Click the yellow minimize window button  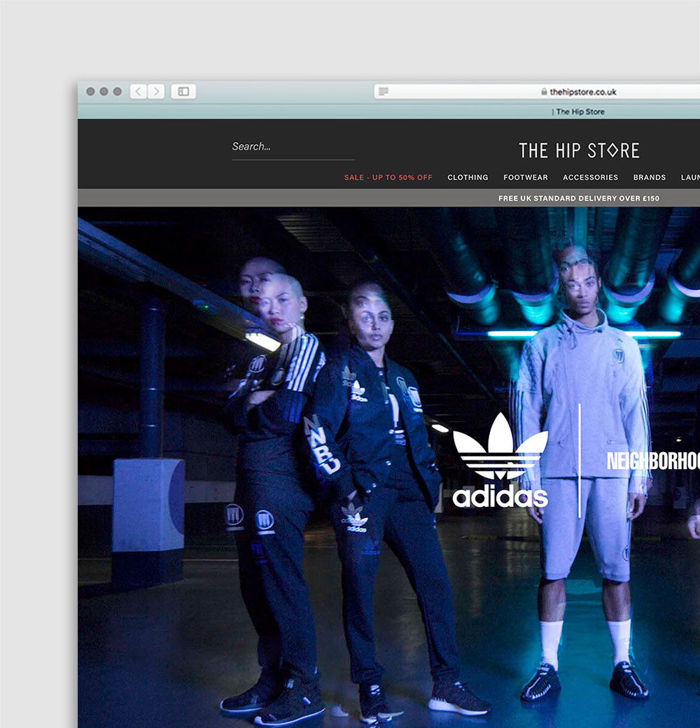pyautogui.click(x=104, y=92)
